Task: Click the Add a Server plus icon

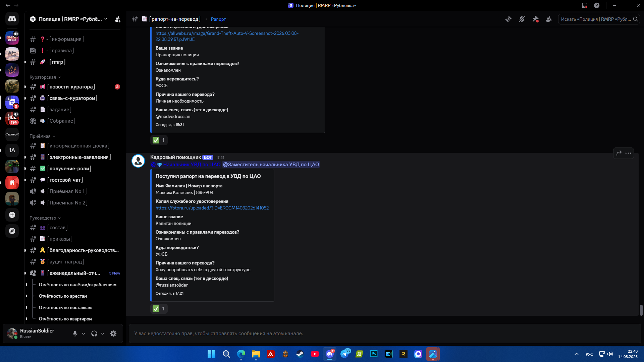Action: coord(12,215)
